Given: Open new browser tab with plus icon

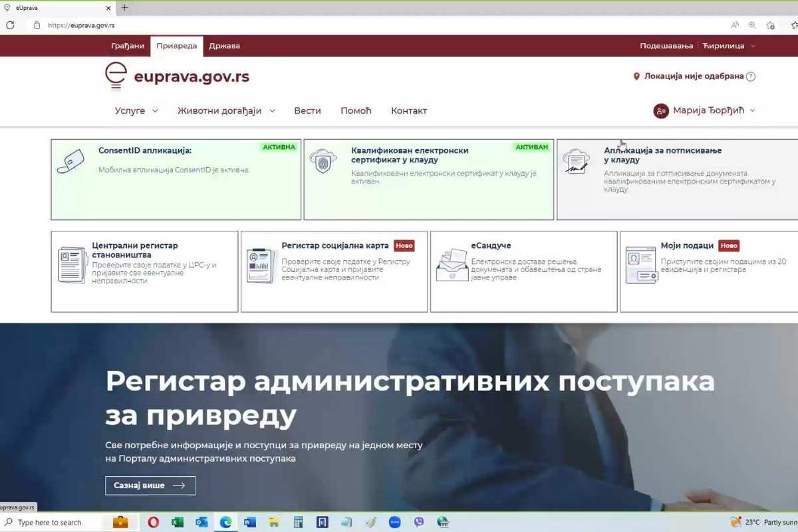Looking at the screenshot, I should [x=124, y=8].
